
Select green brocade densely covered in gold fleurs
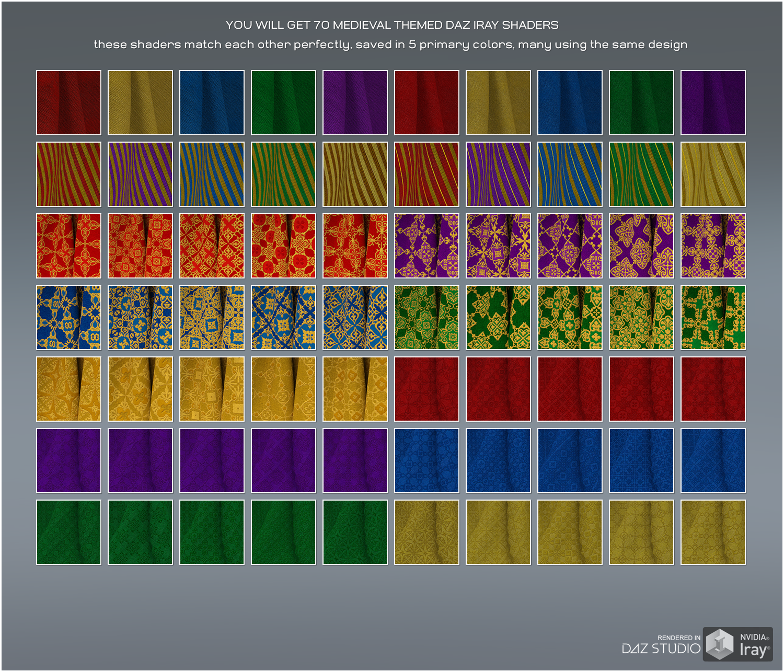click(641, 317)
